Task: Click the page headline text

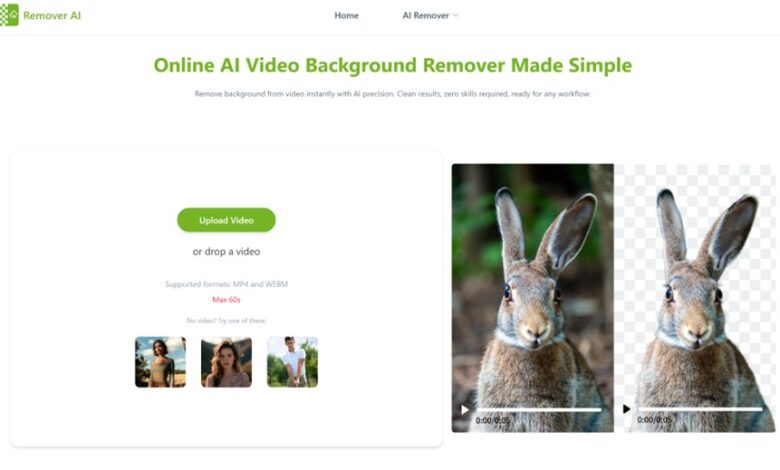Action: click(392, 65)
